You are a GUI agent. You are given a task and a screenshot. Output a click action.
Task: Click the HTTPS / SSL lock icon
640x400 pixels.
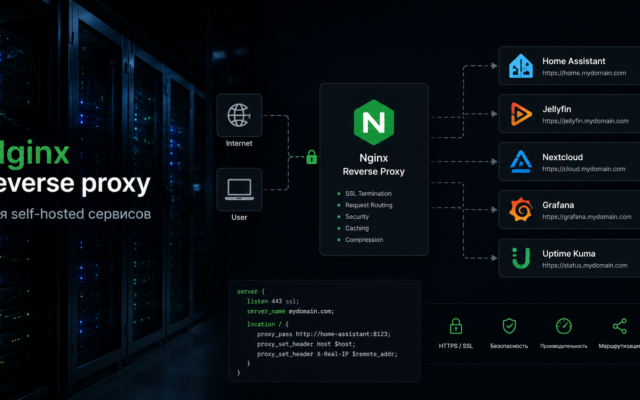pos(456,326)
